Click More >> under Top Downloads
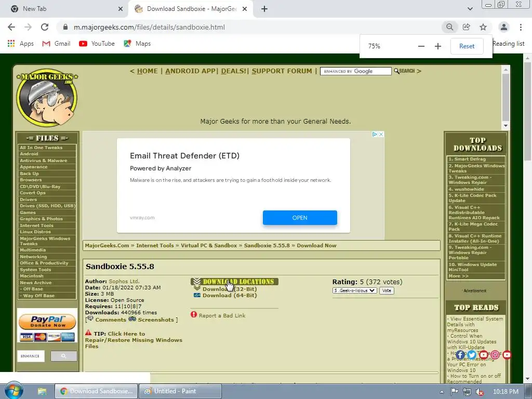Screen dimensions: 532x399 tap(458, 276)
